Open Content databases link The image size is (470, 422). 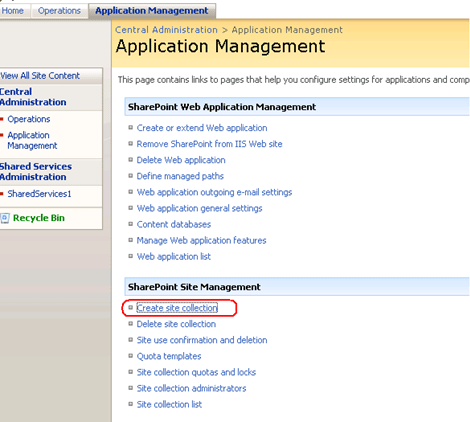(174, 224)
